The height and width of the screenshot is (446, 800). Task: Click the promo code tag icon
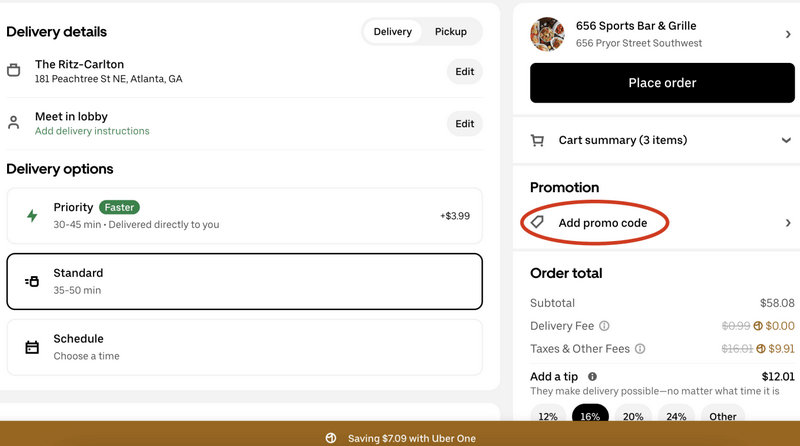pos(538,223)
